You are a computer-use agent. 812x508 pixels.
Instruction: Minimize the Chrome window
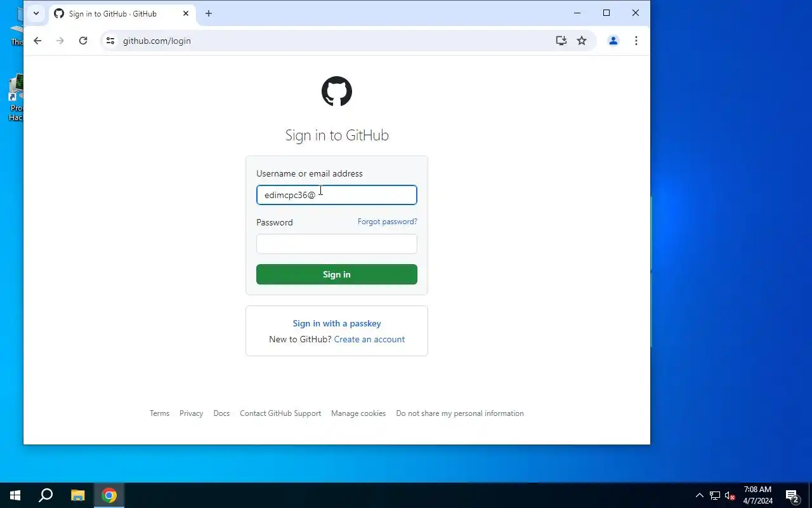[577, 13]
